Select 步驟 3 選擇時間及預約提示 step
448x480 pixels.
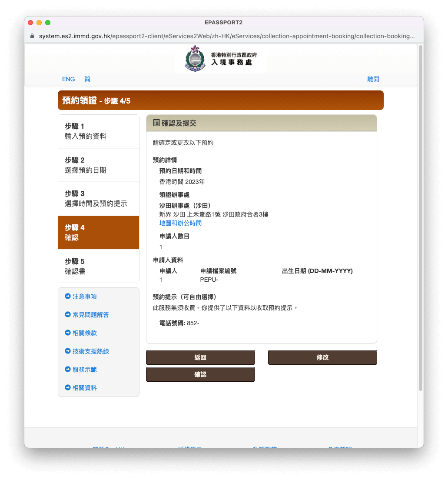point(99,199)
